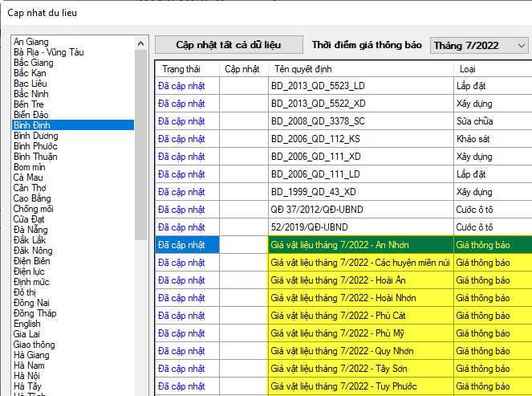
Task: Click the Cập nhật cell in An Nhơn row
Action: pos(243,245)
